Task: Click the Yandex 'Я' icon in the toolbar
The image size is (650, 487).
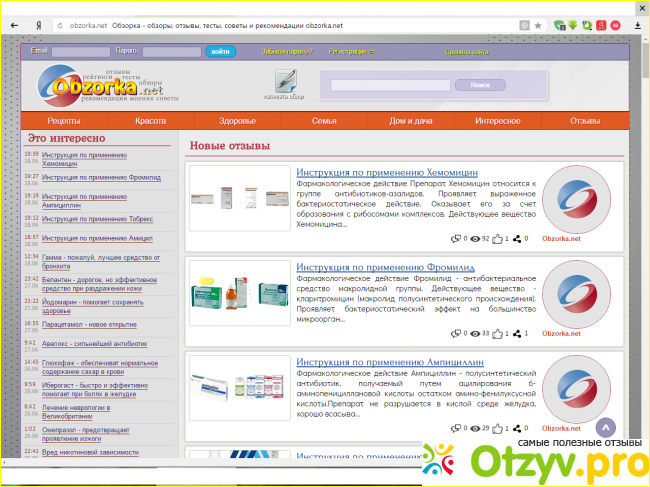Action: (x=37, y=24)
